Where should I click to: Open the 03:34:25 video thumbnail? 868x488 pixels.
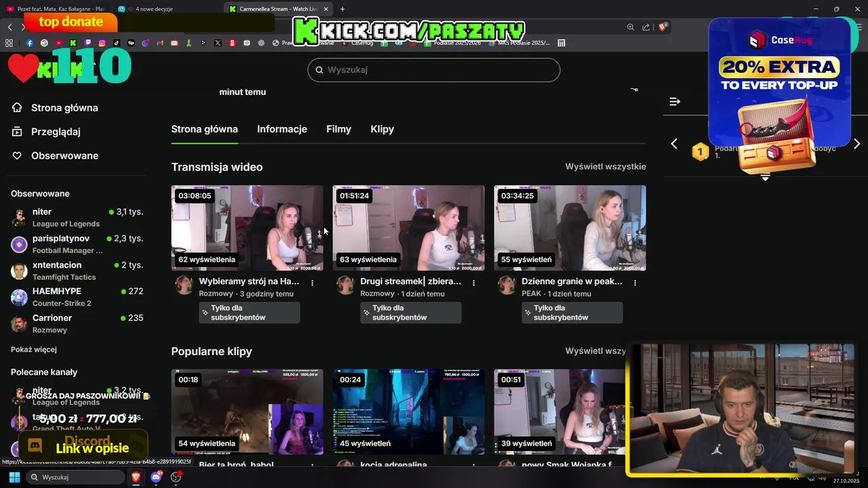[570, 228]
